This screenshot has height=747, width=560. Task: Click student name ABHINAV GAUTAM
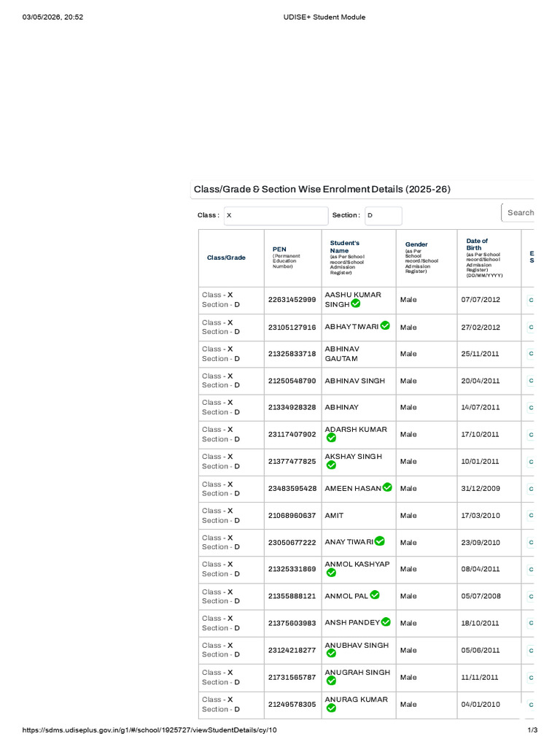[x=343, y=354]
